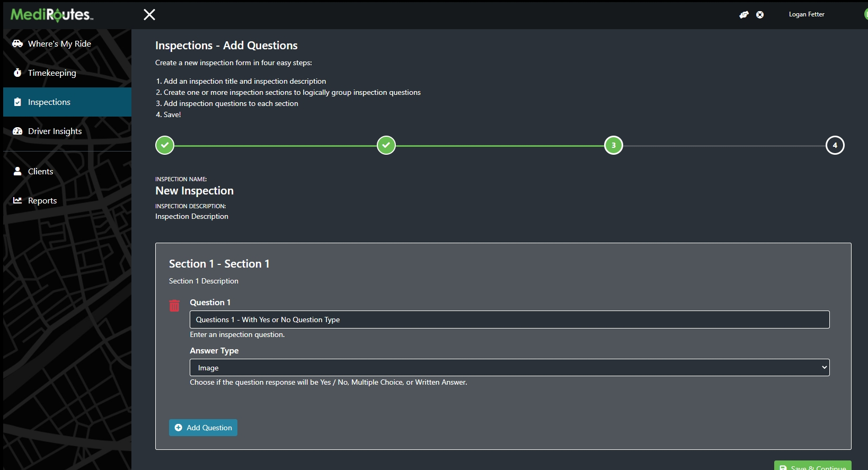Expand the Answer Type dropdown
Viewport: 868px width, 470px height.
(x=509, y=368)
